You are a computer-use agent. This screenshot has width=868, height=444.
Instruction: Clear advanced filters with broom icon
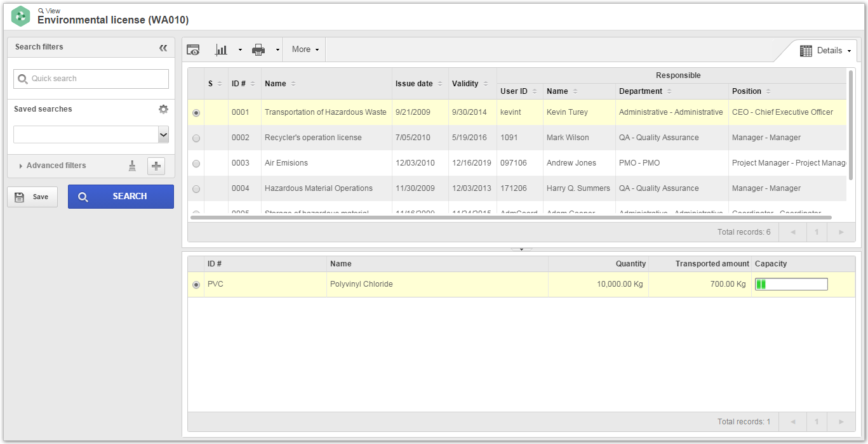coord(132,166)
